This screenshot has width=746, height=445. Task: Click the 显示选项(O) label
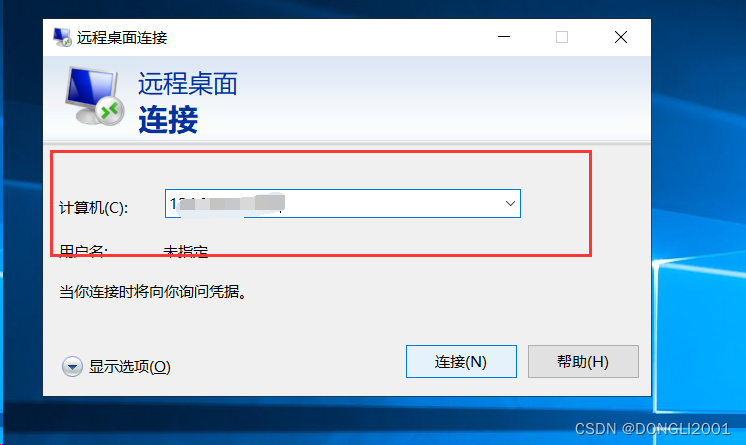pos(129,367)
